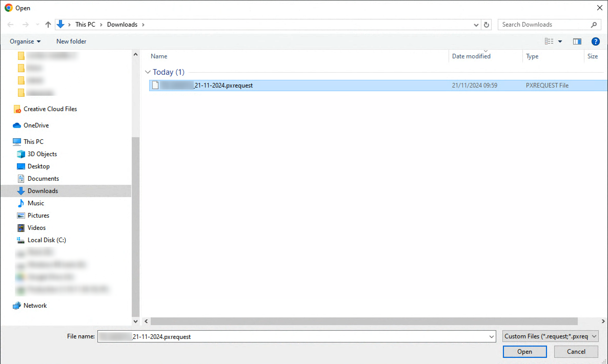Image resolution: width=608 pixels, height=364 pixels.
Task: Click New folder in toolbar
Action: [x=71, y=41]
